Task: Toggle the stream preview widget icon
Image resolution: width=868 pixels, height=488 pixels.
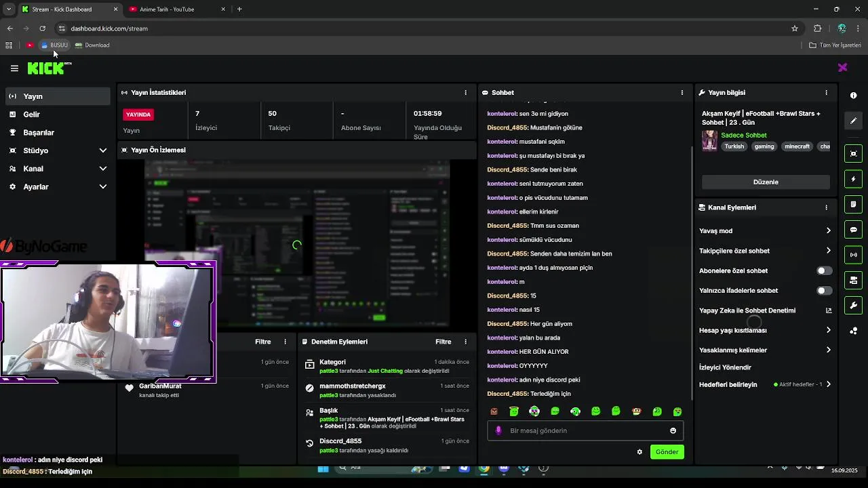Action: 853,154
